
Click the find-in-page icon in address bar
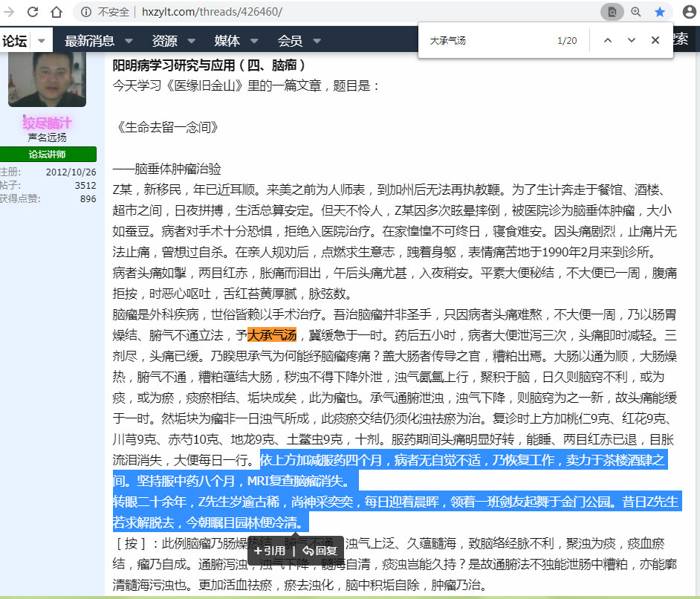click(612, 12)
